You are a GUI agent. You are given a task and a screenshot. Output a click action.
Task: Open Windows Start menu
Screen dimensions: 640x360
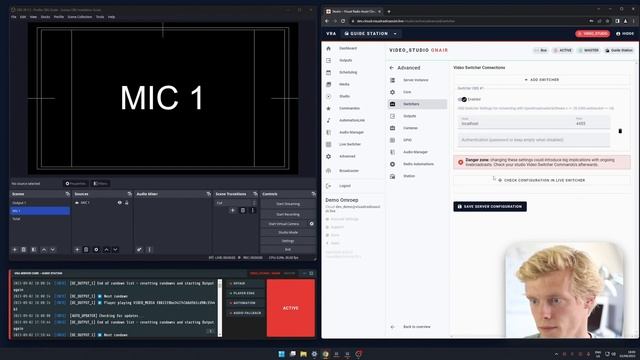(x=282, y=354)
